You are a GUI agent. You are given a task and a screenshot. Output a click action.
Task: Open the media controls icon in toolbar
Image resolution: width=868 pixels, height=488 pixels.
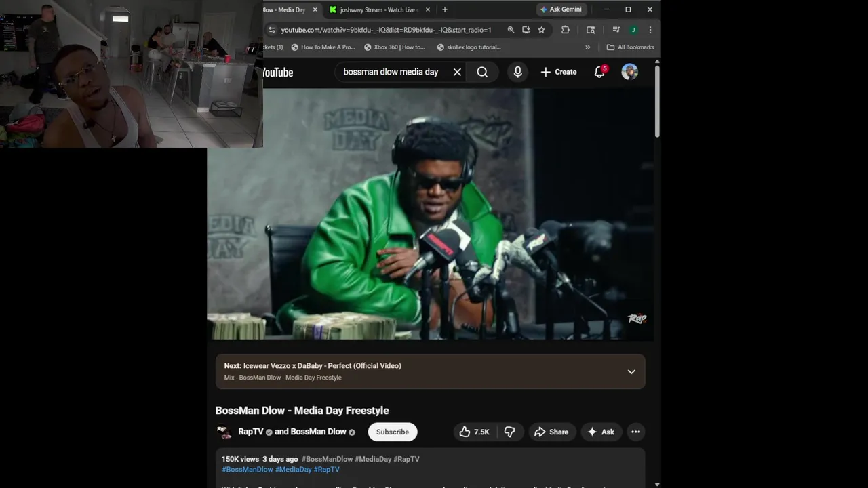tap(616, 30)
